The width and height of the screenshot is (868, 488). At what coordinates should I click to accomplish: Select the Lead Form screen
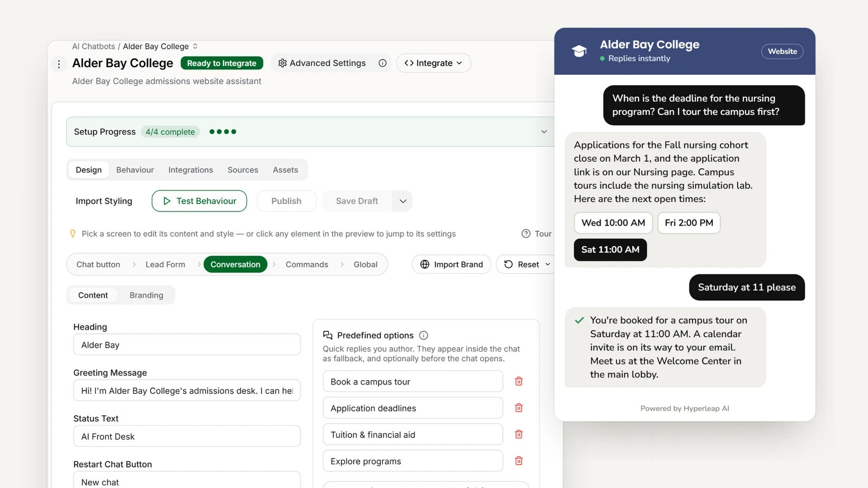coord(165,265)
